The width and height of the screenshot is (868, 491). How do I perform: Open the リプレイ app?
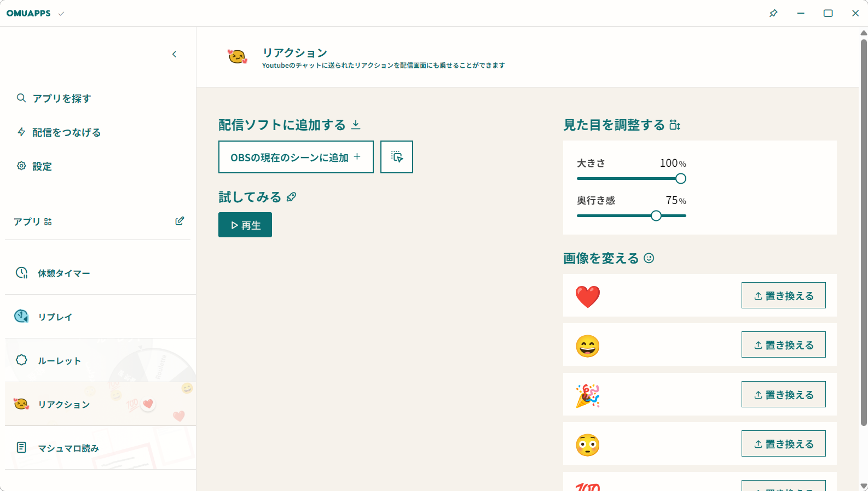[100, 317]
